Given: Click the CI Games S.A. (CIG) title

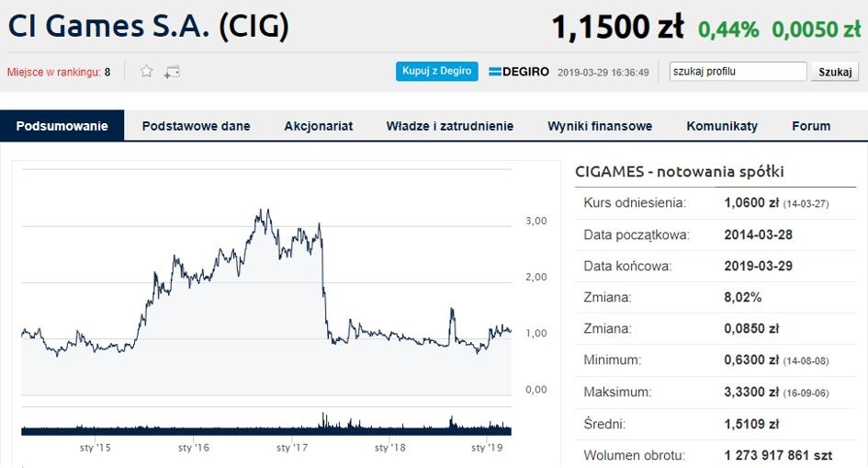Looking at the screenshot, I should pos(149,27).
